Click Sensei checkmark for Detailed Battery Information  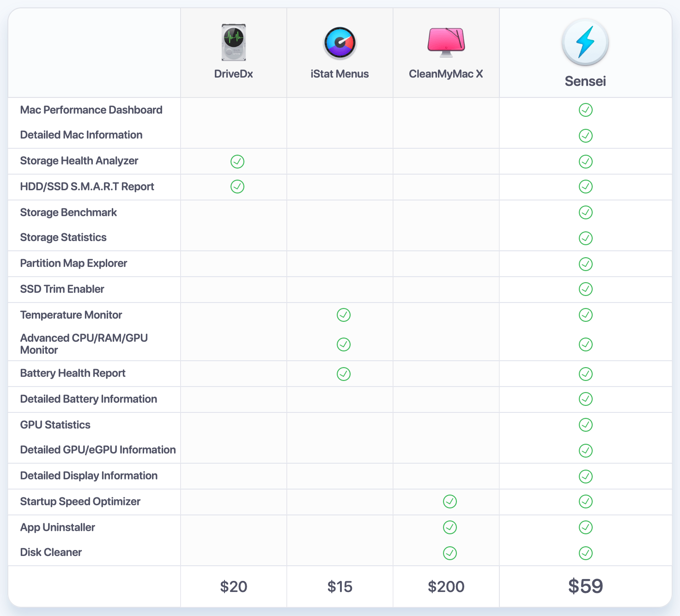pos(586,399)
